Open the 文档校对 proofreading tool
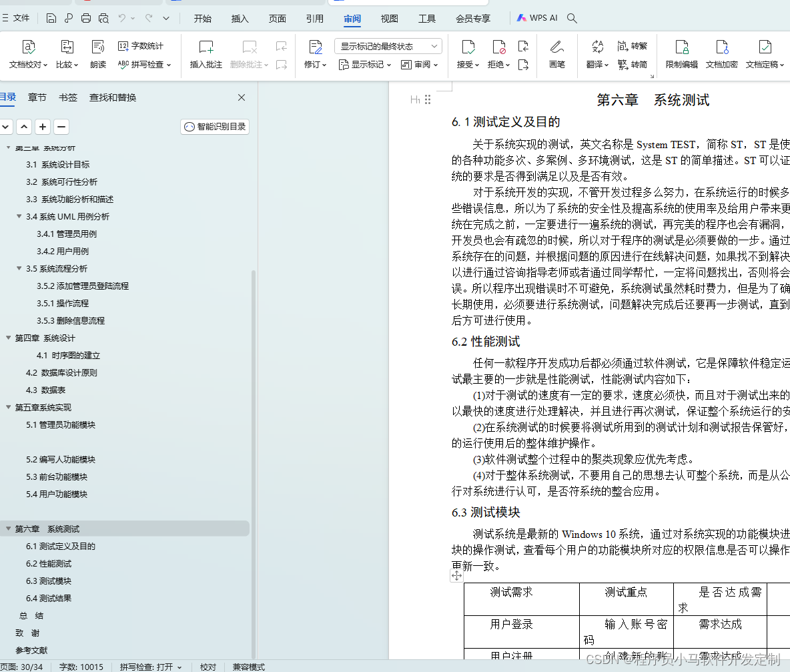The height and width of the screenshot is (672, 790). (28, 55)
